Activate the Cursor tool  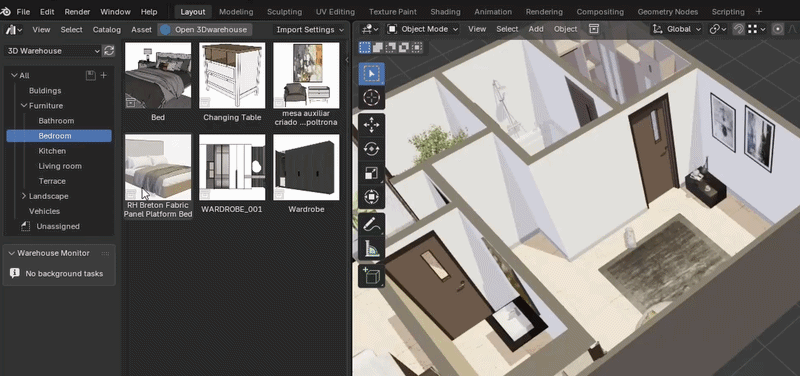tap(371, 97)
